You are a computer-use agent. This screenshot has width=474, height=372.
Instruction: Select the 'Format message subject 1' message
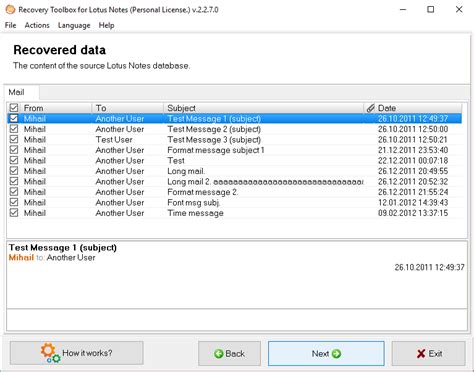pyautogui.click(x=216, y=150)
